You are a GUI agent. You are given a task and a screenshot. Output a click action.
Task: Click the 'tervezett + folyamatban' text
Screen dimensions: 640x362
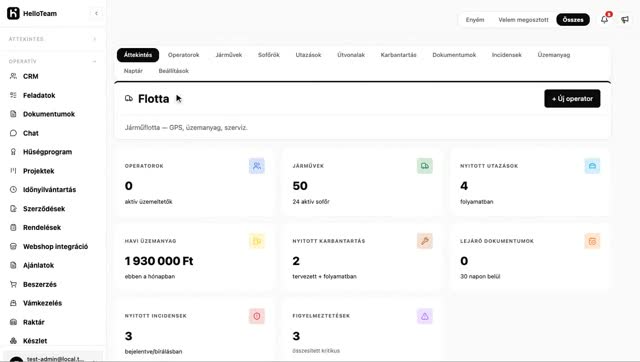[x=324, y=276]
